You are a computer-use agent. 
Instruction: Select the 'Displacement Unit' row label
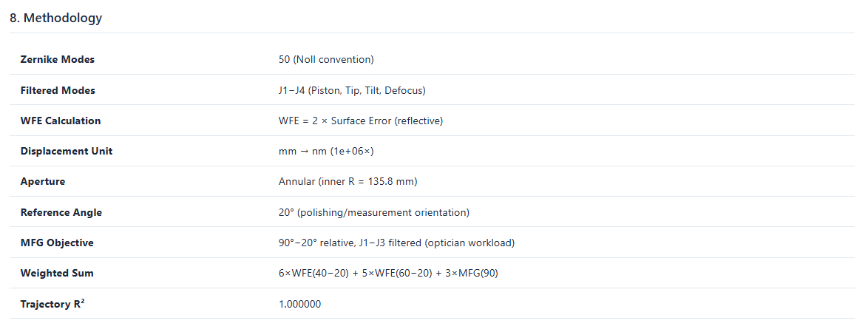point(67,151)
